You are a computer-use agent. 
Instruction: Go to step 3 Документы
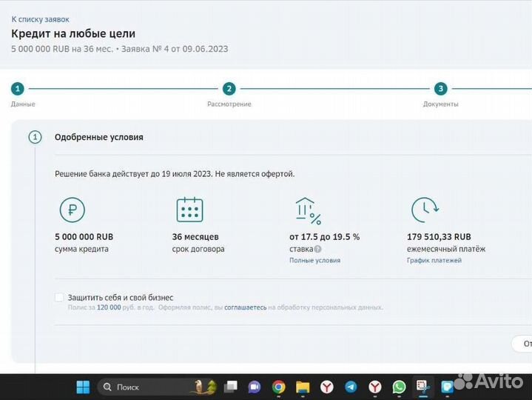[x=441, y=89]
